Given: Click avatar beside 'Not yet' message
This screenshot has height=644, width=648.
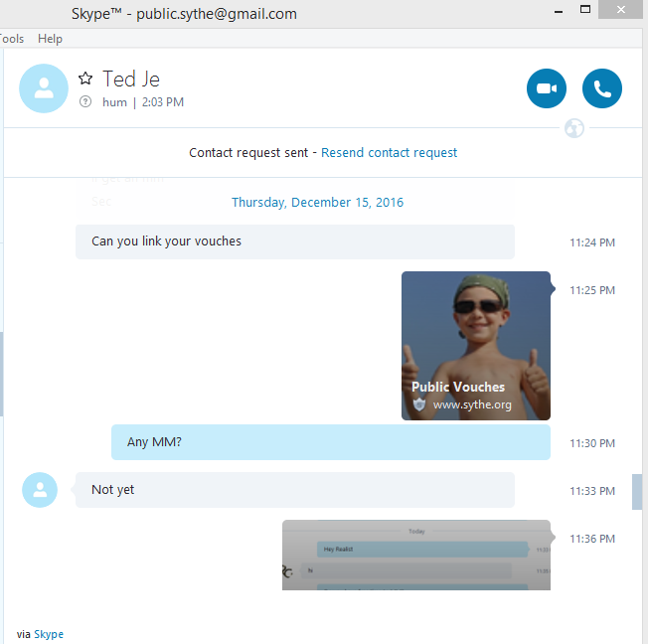Looking at the screenshot, I should point(40,490).
